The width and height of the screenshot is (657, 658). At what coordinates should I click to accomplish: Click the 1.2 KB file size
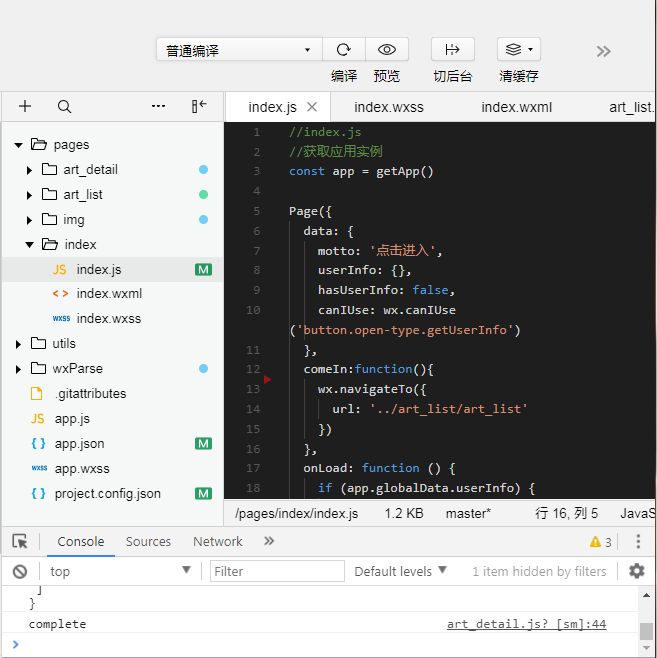[404, 513]
